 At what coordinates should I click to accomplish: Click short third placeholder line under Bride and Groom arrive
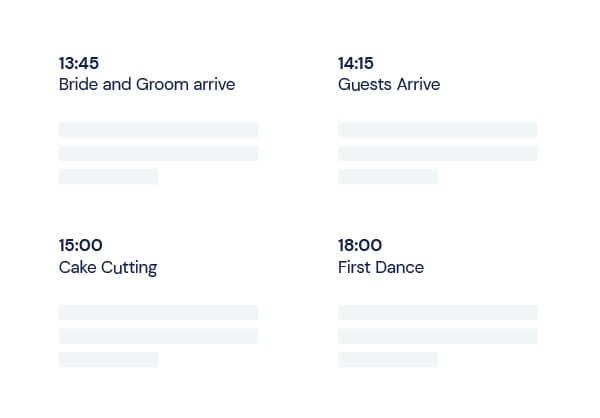pos(108,177)
